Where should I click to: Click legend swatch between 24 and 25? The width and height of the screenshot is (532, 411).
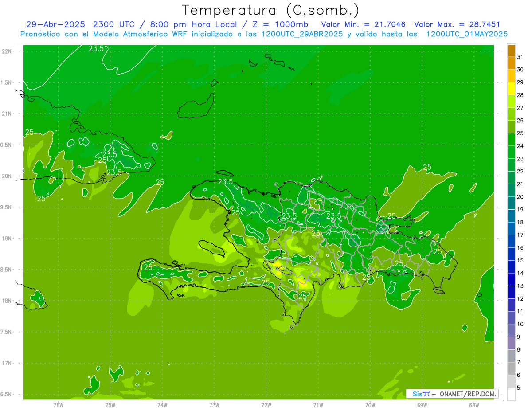pyautogui.click(x=511, y=139)
